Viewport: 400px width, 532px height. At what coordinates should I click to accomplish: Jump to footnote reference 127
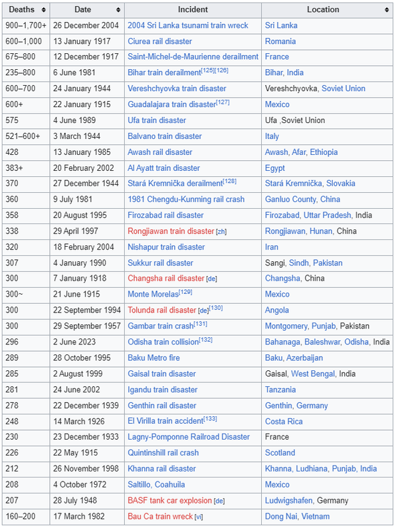(x=223, y=102)
